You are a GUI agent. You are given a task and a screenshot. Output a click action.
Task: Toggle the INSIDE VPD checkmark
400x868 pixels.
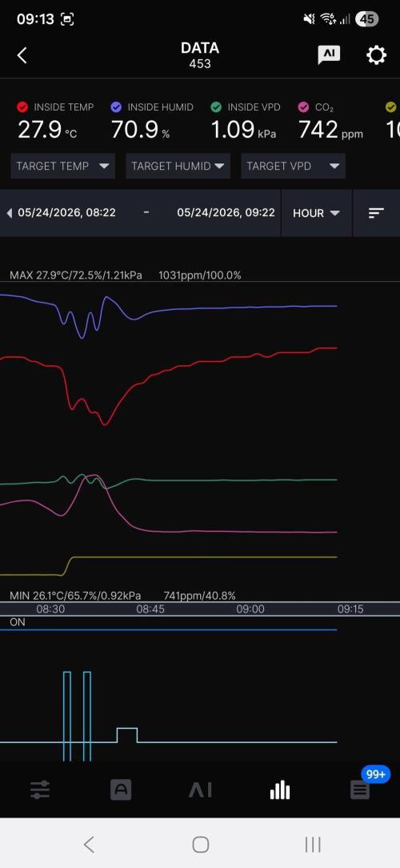click(x=216, y=106)
